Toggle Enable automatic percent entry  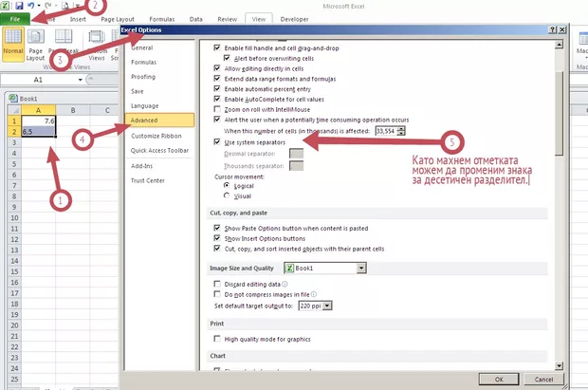217,88
